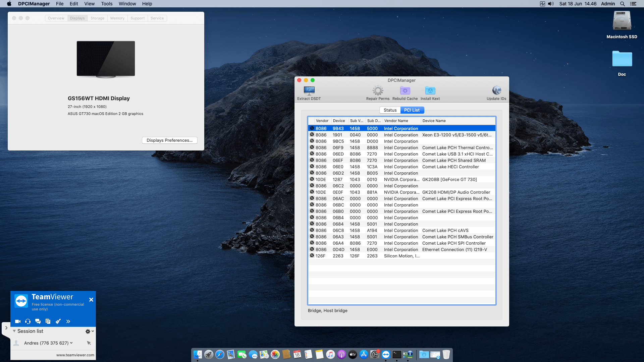This screenshot has height=362, width=644.
Task: Open the Tools menu
Action: (106, 4)
